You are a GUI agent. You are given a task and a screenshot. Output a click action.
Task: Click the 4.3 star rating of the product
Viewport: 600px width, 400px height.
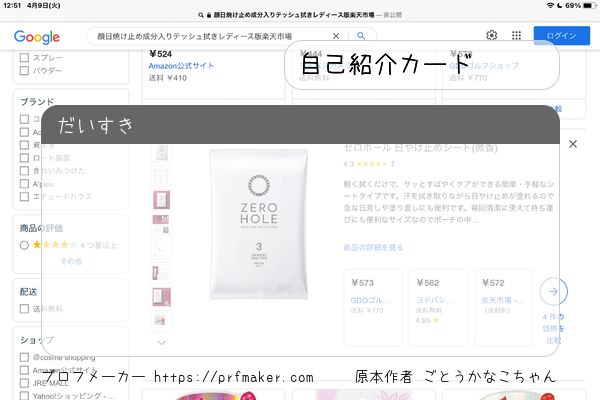point(369,164)
